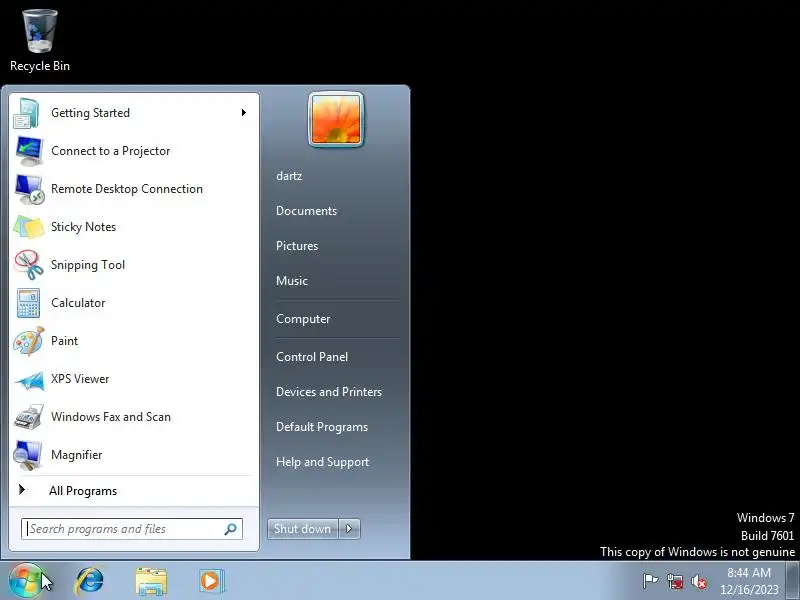Open the Recycle Bin desktop icon
The image size is (800, 600).
(40, 41)
